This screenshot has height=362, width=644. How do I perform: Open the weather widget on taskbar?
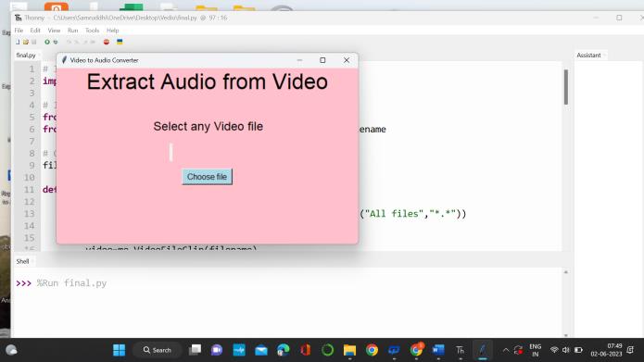click(11, 350)
